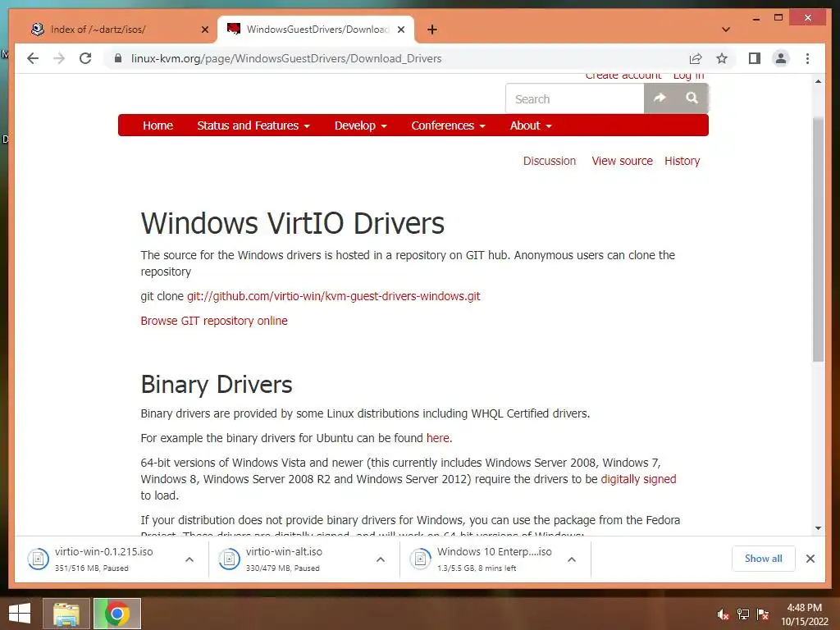Click the forward navigation arrow
Viewport: 840px width, 630px height.
point(59,58)
